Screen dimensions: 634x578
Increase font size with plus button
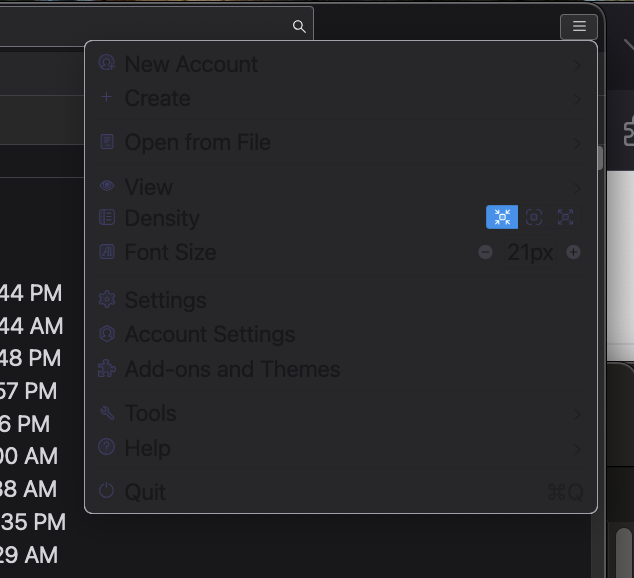573,252
